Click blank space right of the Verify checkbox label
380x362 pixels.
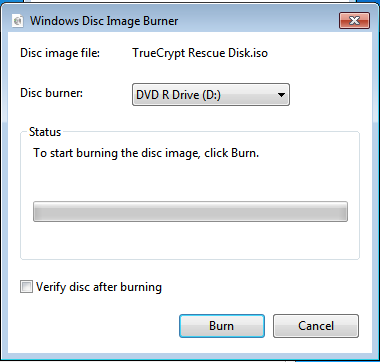260,287
